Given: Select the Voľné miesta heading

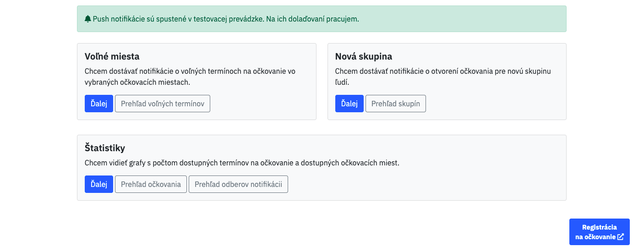Looking at the screenshot, I should [112, 56].
